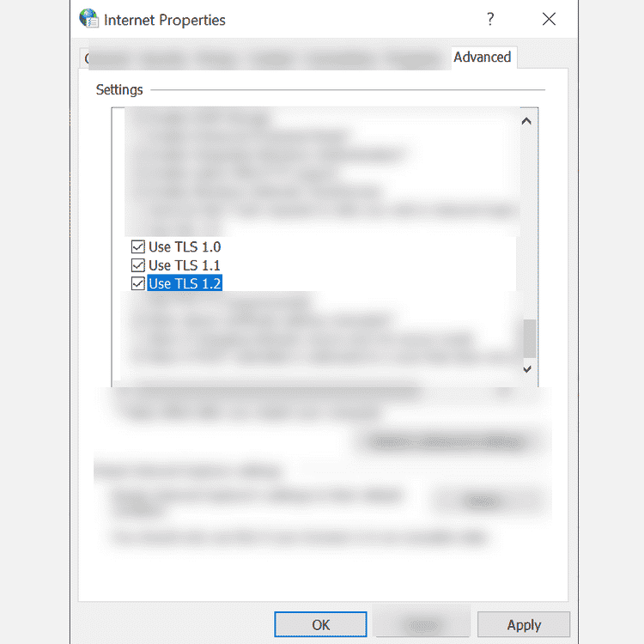Click the 'Settings' group heading
The width and height of the screenshot is (644, 644).
[x=119, y=89]
